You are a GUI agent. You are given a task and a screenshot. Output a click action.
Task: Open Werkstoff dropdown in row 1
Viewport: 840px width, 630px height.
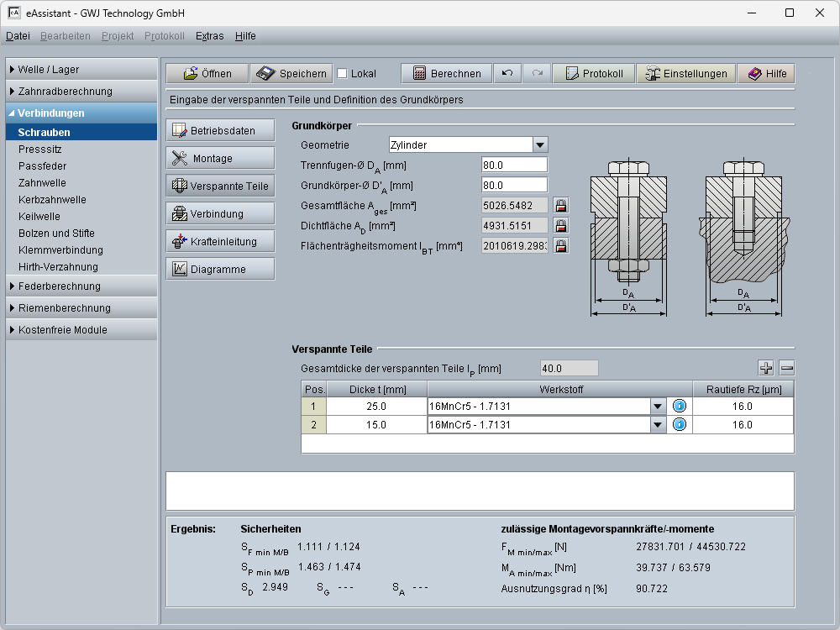coord(658,407)
